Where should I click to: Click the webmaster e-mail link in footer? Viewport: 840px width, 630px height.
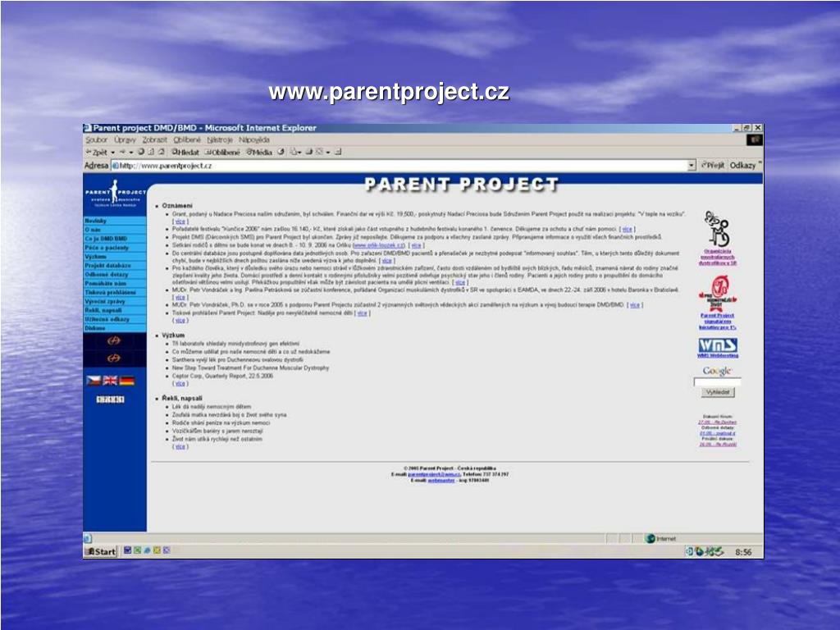(441, 481)
